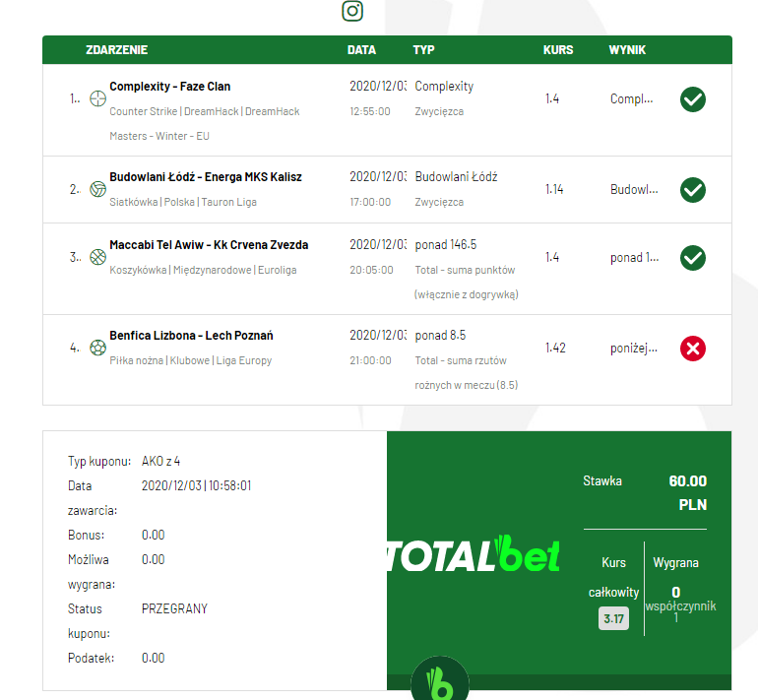Click the basketball icon for Maccabi Tel Awiw

pos(97,257)
